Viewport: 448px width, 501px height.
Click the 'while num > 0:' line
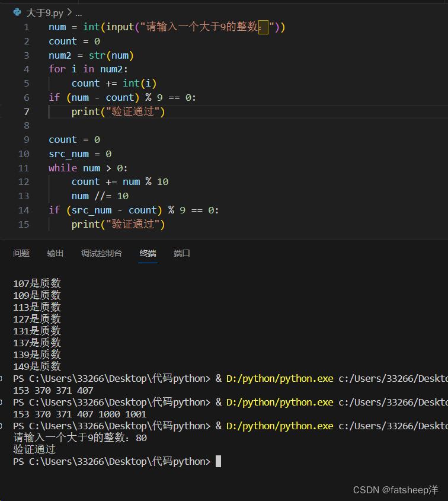coord(88,168)
